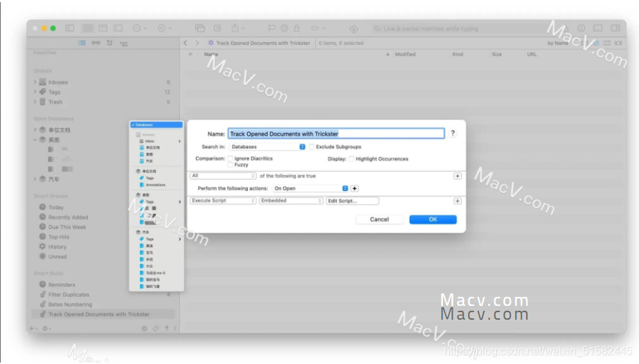Click the by Name sort button
Viewport: 639px width, 364px height.
tap(557, 43)
